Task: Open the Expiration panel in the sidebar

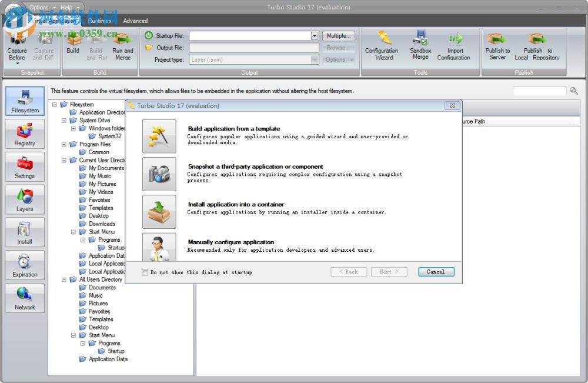Action: [25, 265]
